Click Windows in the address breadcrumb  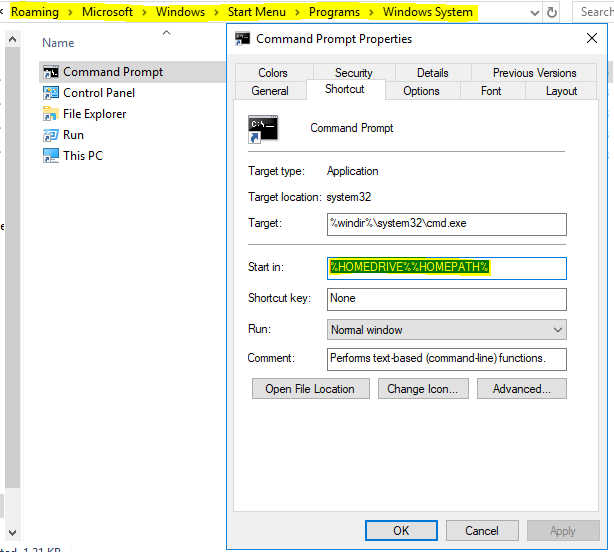(x=180, y=12)
